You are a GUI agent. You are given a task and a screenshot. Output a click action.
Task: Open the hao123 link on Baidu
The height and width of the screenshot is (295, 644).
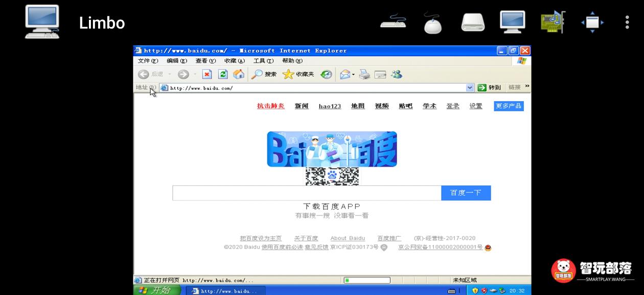329,106
